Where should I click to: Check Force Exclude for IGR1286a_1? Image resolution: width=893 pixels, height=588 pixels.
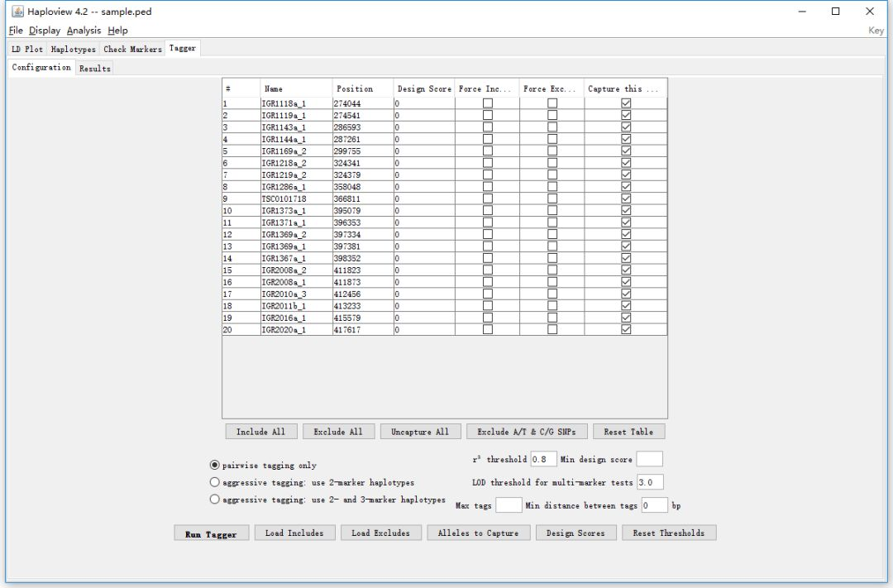pos(552,186)
